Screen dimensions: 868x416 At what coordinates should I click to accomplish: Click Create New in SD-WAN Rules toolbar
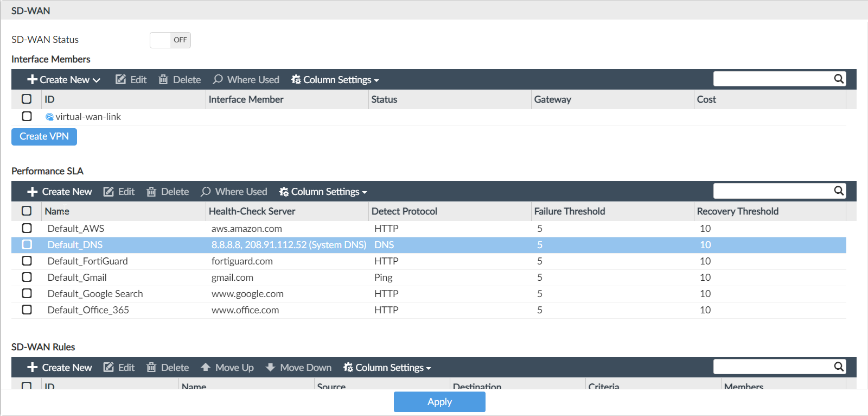point(60,368)
